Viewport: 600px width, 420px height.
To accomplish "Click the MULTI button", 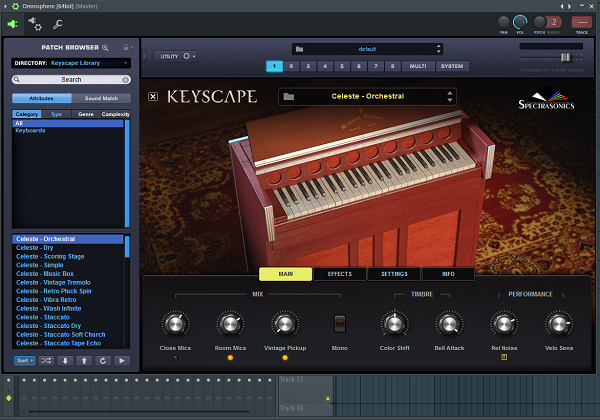I will coord(418,66).
